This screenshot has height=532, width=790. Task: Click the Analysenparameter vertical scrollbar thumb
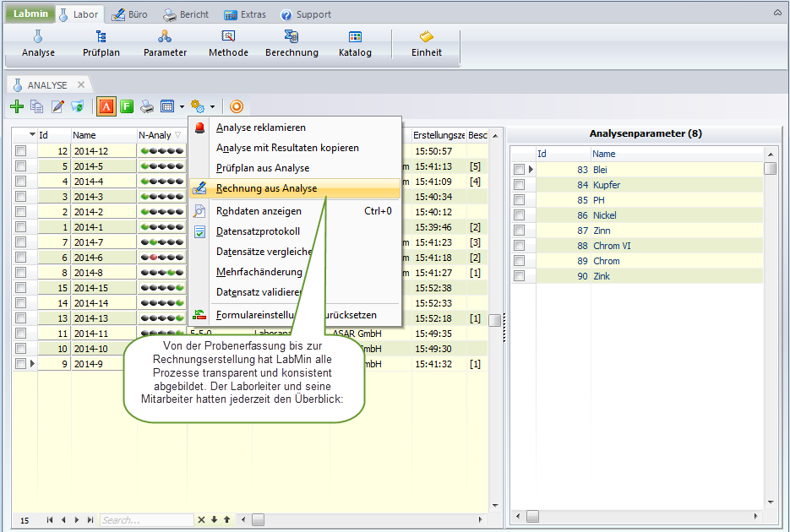point(770,168)
